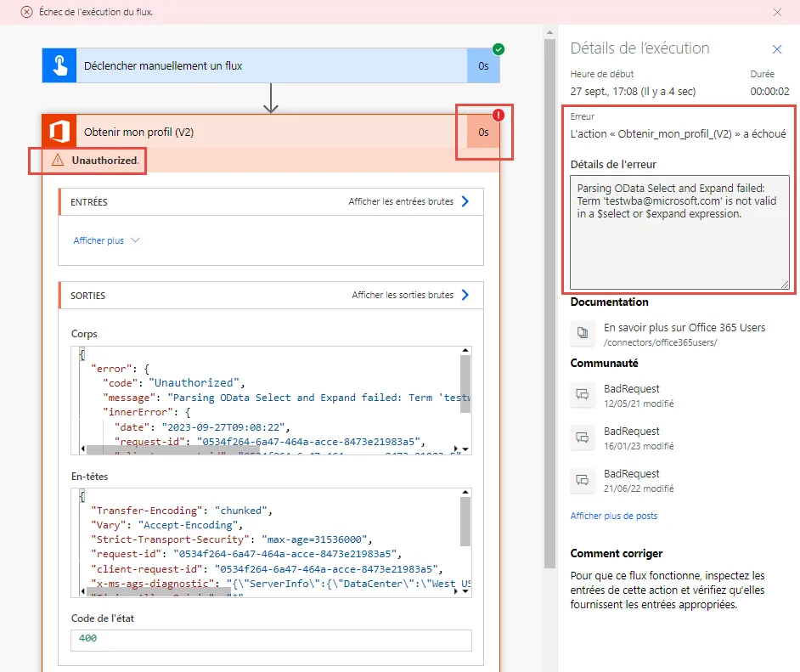Click the Office 365 Users documentation icon

[x=582, y=333]
